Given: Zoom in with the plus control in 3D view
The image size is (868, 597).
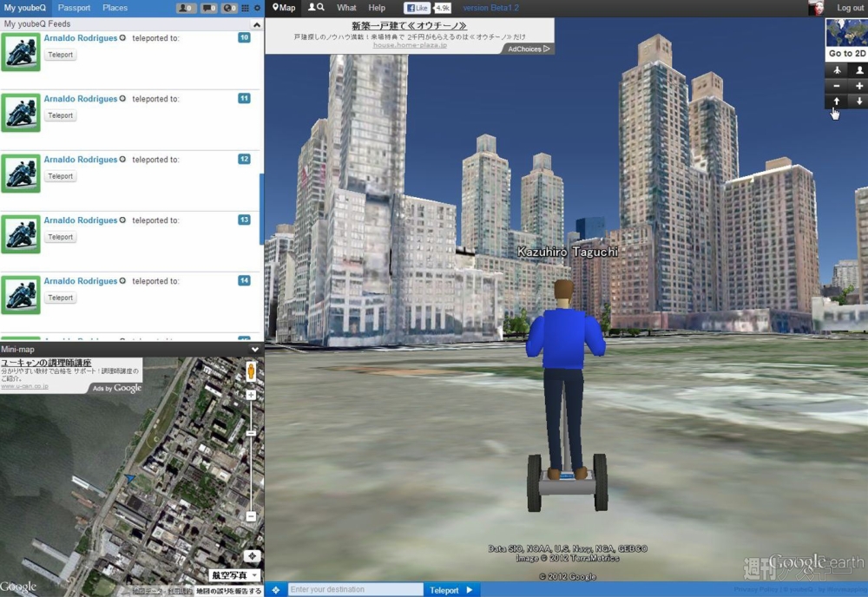Looking at the screenshot, I should [858, 86].
